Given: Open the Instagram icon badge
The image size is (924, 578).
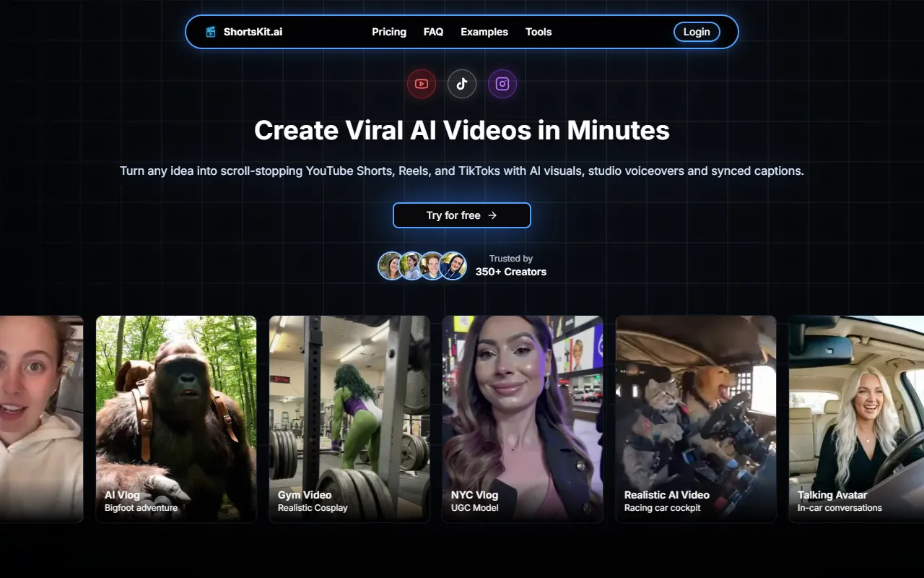Looking at the screenshot, I should [x=502, y=84].
